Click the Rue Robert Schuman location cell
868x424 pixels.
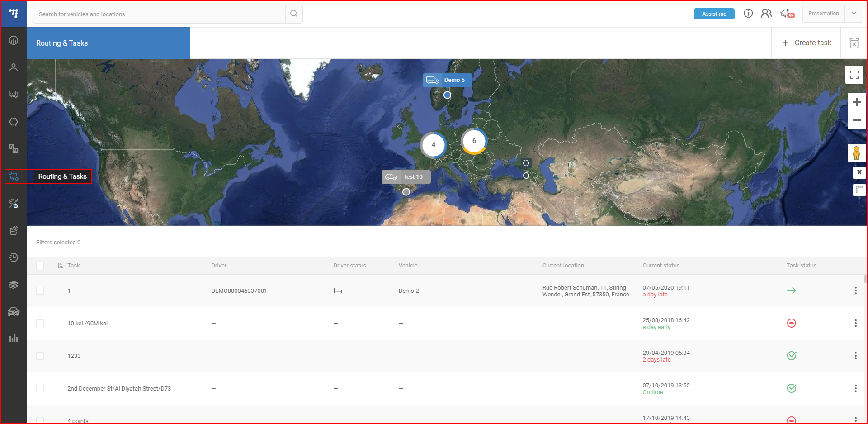(x=585, y=291)
